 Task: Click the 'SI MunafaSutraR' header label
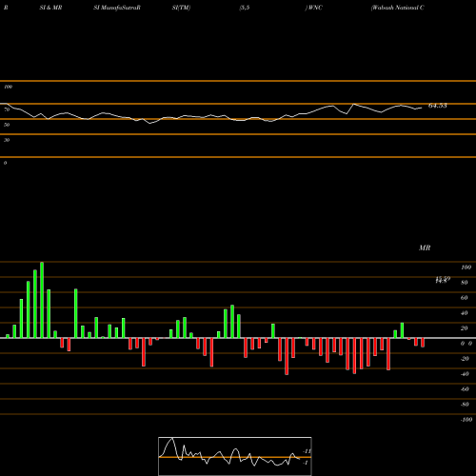coord(117,8)
